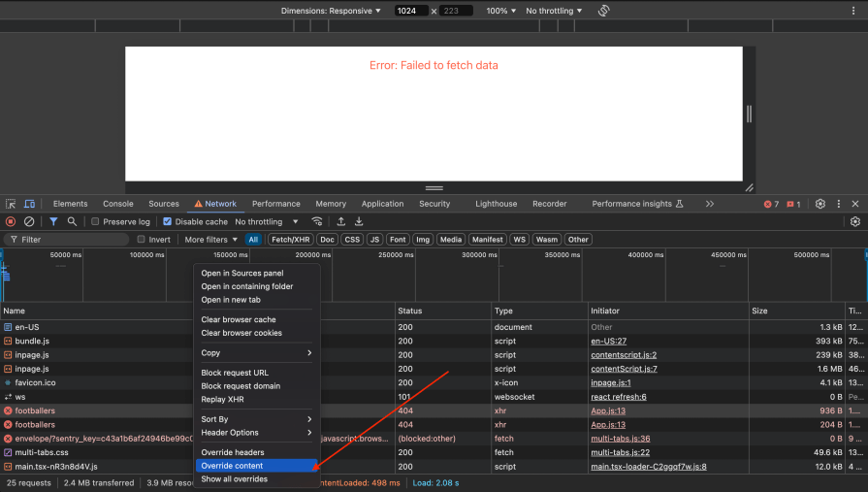868x492 pixels.
Task: Open the App.js:13 initiator link
Action: point(608,410)
